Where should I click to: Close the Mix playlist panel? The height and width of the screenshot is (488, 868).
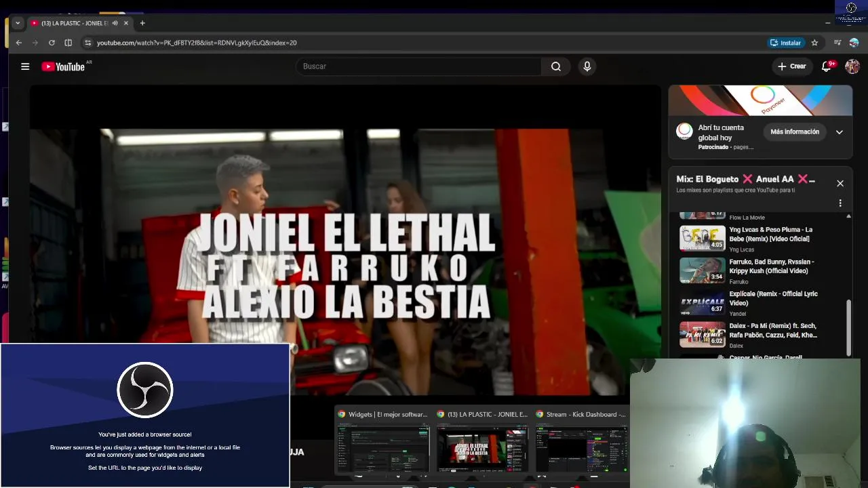tap(840, 183)
